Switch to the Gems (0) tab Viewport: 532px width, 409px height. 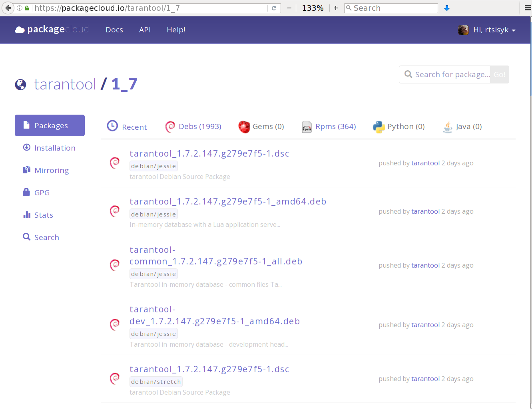pos(268,126)
